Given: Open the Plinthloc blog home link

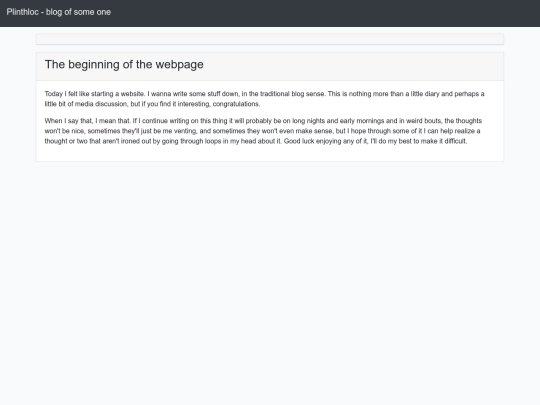Looking at the screenshot, I should tap(59, 12).
